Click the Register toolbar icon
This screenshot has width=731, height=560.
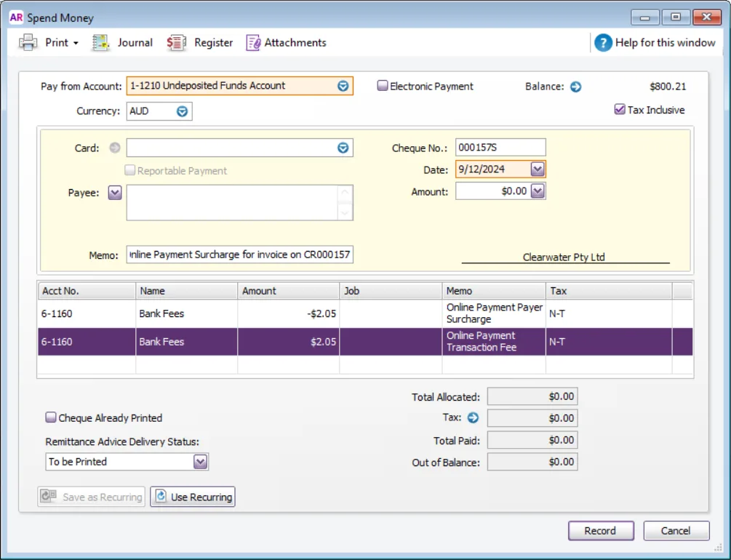[x=176, y=42]
